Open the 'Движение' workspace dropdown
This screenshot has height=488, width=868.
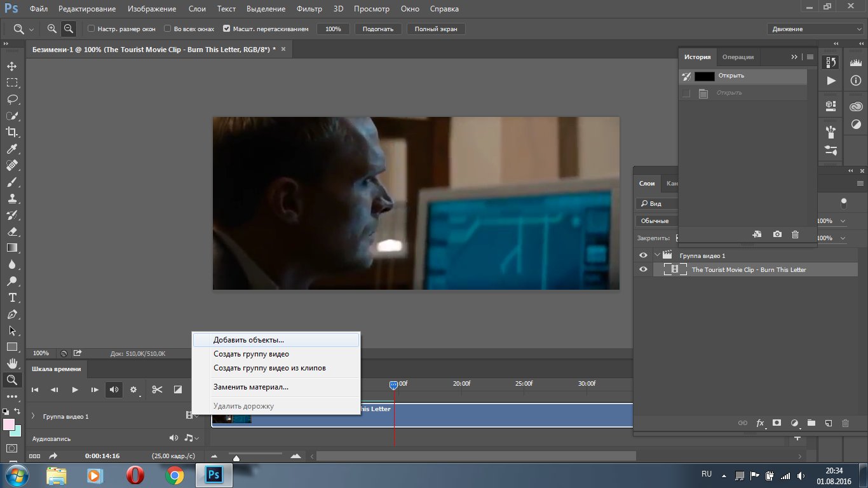814,29
